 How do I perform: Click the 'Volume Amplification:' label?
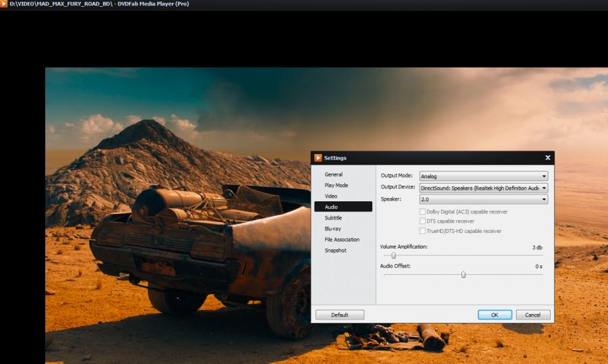404,246
